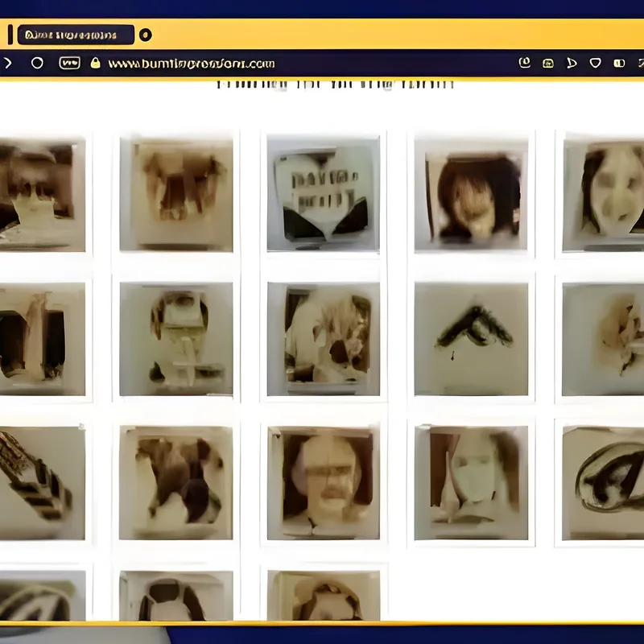The width and height of the screenshot is (644, 644).
Task: Click the split pill icon after the shield
Action: click(619, 64)
